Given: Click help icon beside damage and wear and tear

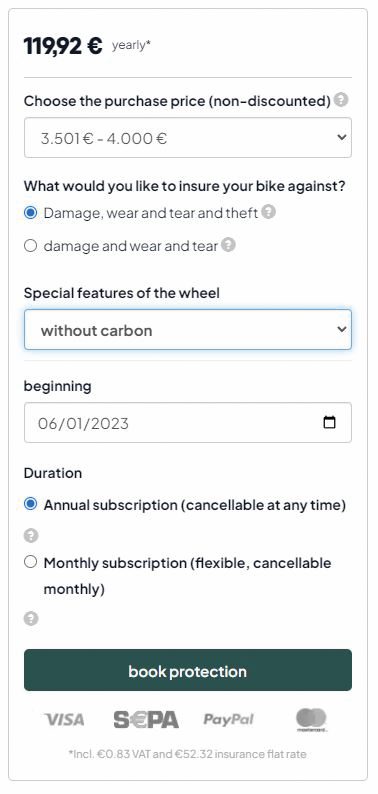Looking at the screenshot, I should click(x=229, y=246).
